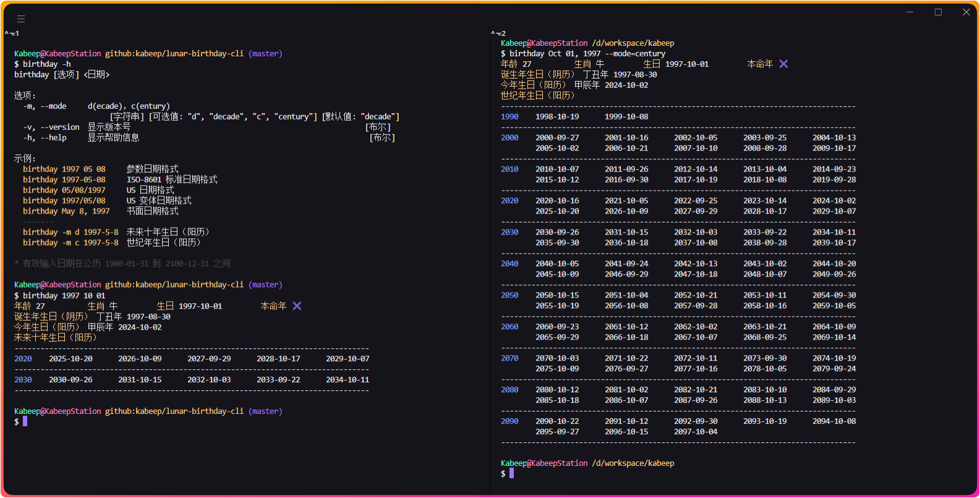Viewport: 980px width, 498px height.
Task: Maximize the terminal window
Action: point(938,12)
